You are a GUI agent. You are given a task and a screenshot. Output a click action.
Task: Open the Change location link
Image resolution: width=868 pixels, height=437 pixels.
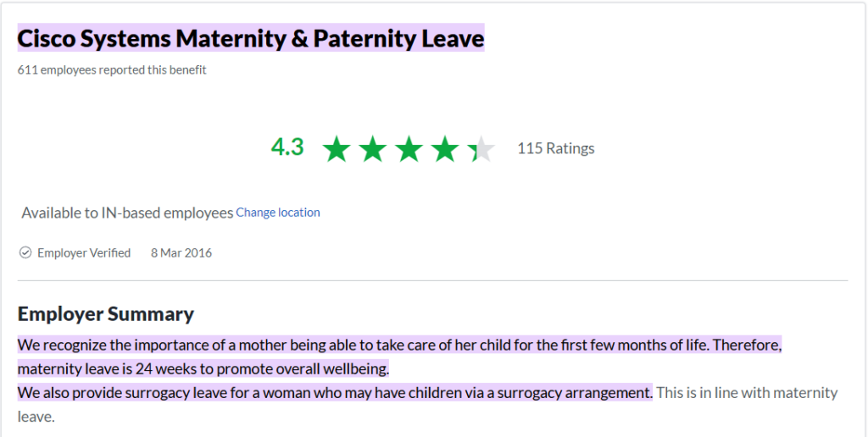(x=278, y=213)
